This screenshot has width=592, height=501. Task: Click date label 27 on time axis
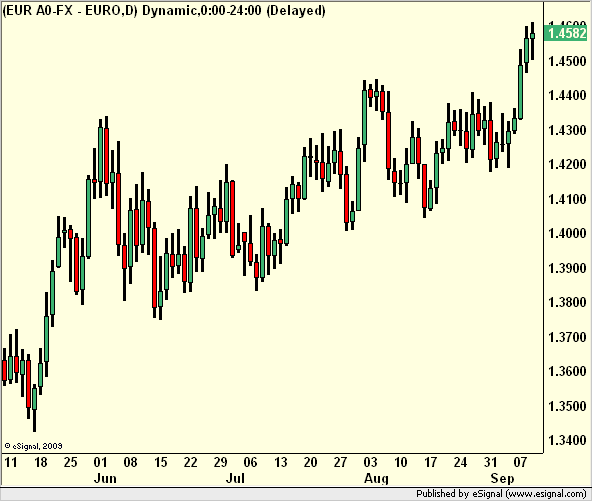click(x=340, y=462)
